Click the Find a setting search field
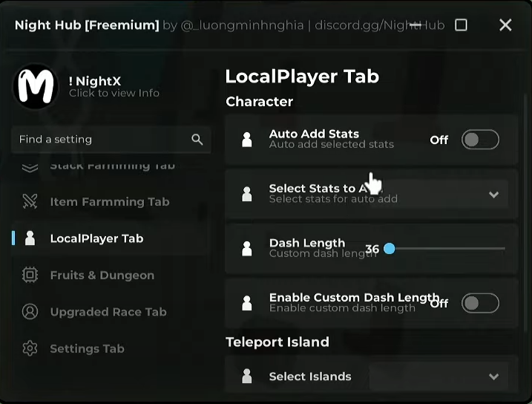The image size is (532, 404). 100,139
